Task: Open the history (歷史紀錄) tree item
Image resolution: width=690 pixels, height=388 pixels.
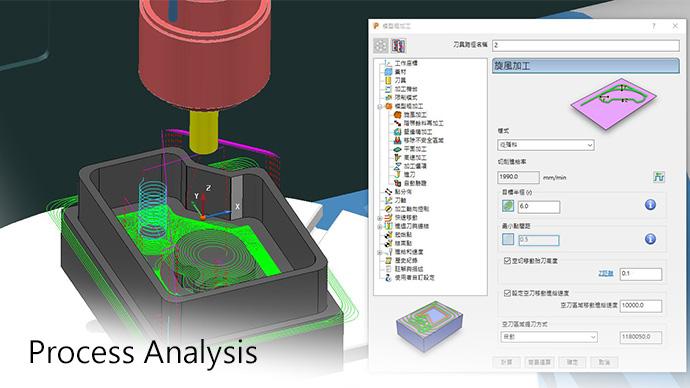Action: click(406, 260)
